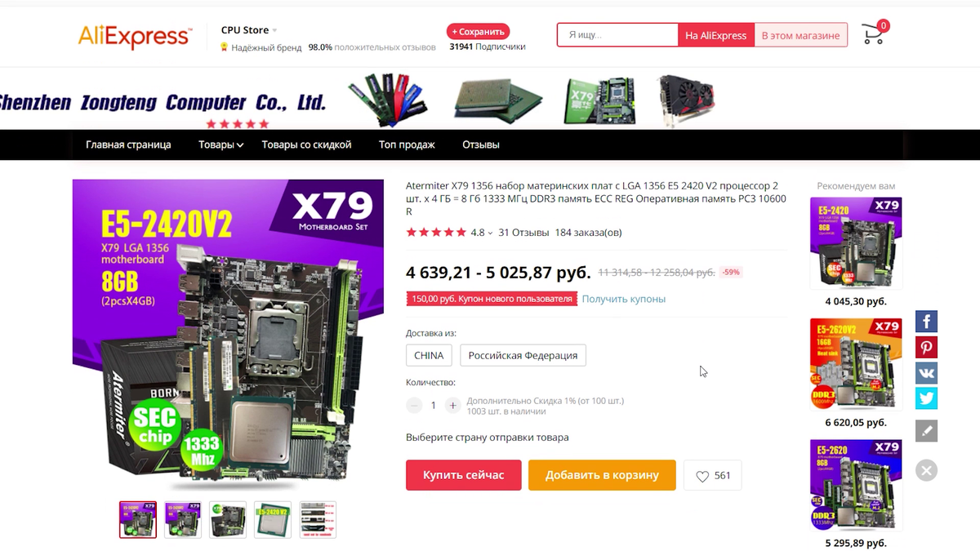Add item to wishlist heart 561

(713, 475)
